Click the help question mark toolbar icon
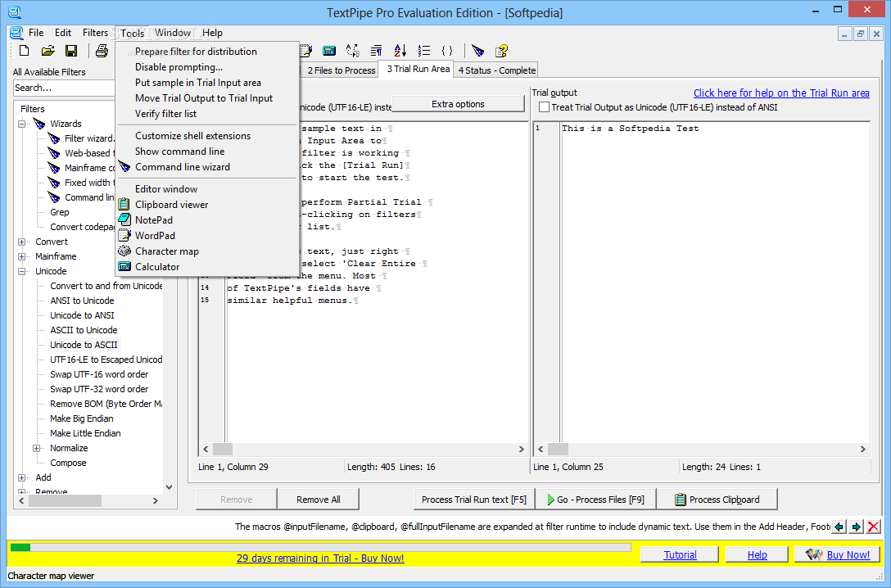Screen dimensions: 891x588 (501, 51)
